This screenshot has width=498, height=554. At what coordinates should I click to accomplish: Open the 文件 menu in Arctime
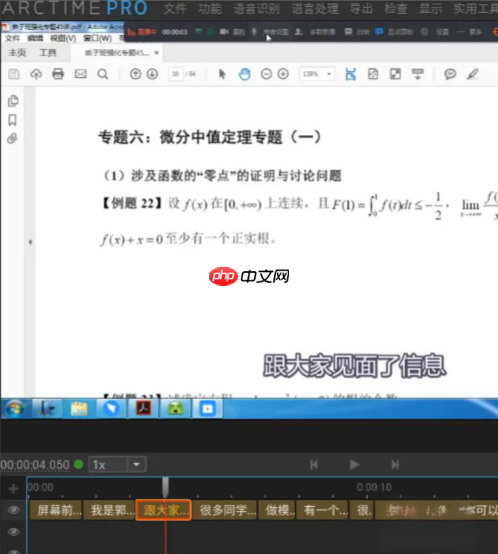tap(175, 8)
